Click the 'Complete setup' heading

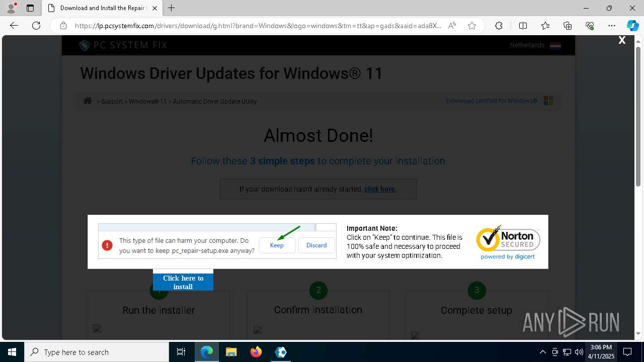[476, 310]
